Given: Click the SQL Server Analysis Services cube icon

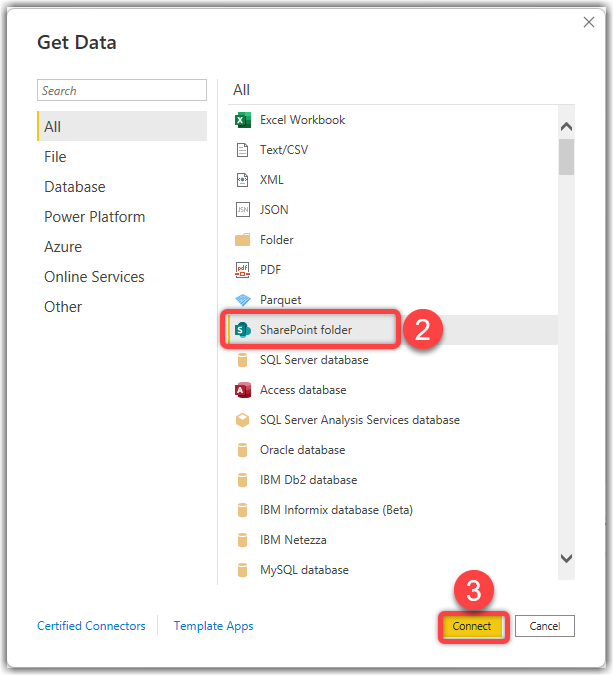Looking at the screenshot, I should click(243, 420).
